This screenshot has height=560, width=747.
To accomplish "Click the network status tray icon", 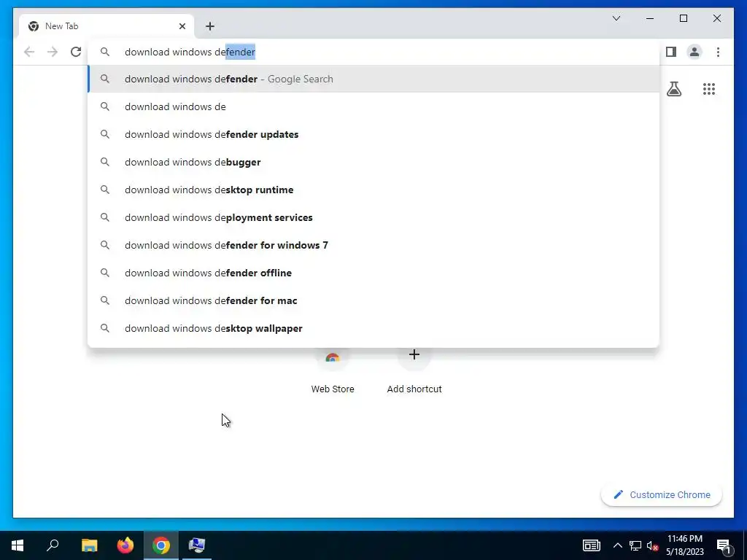I will (x=635, y=545).
